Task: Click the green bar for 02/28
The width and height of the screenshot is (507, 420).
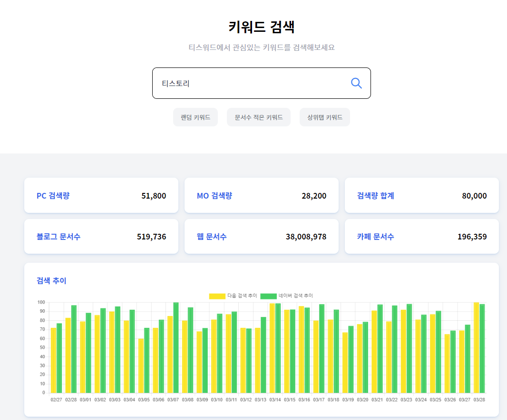Action: pos(74,349)
